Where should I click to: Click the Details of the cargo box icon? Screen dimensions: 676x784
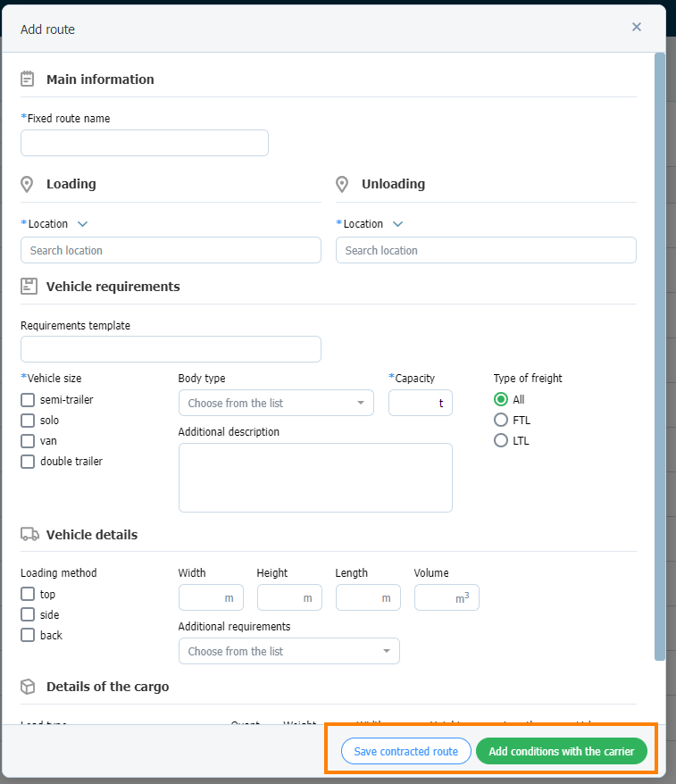click(x=28, y=687)
